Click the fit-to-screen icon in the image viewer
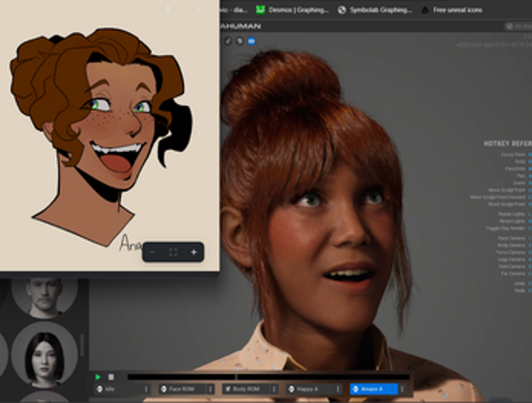This screenshot has height=403, width=532. [x=173, y=252]
